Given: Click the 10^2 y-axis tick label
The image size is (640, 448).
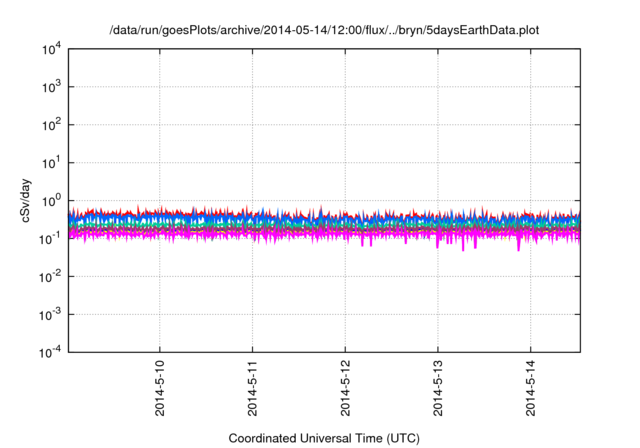Looking at the screenshot, I should pyautogui.click(x=51, y=124).
